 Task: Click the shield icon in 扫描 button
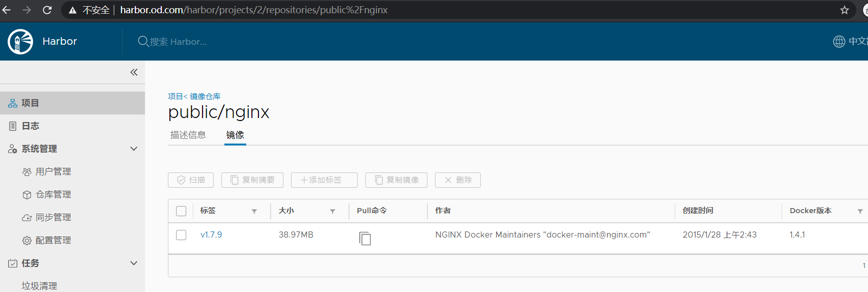point(181,180)
